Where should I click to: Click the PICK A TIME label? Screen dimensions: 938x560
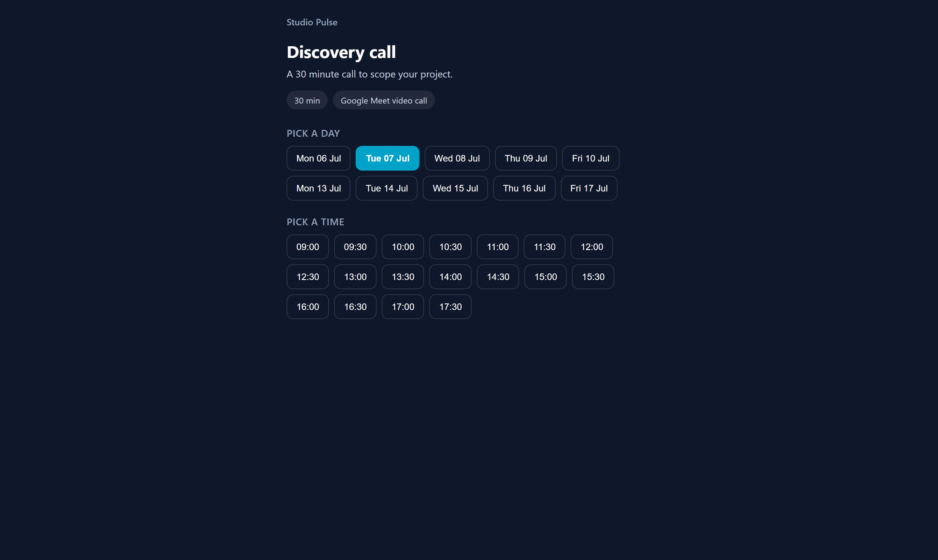[x=315, y=222]
